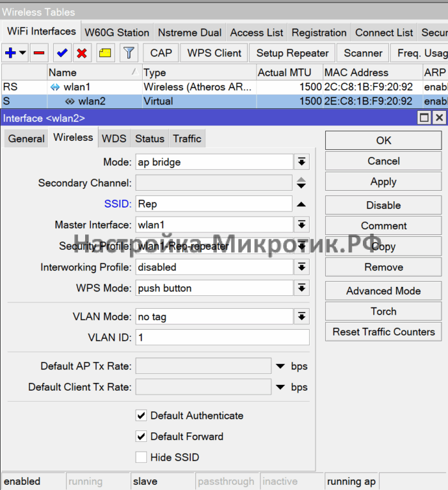This screenshot has height=490, width=448.
Task: Click Reset Traffic Counters button
Action: pos(383,332)
